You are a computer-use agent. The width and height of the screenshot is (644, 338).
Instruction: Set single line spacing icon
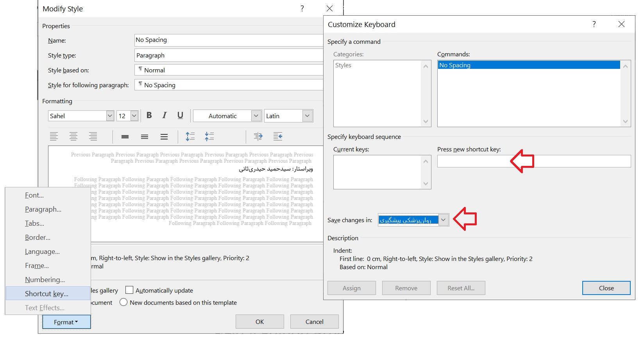pyautogui.click(x=125, y=137)
